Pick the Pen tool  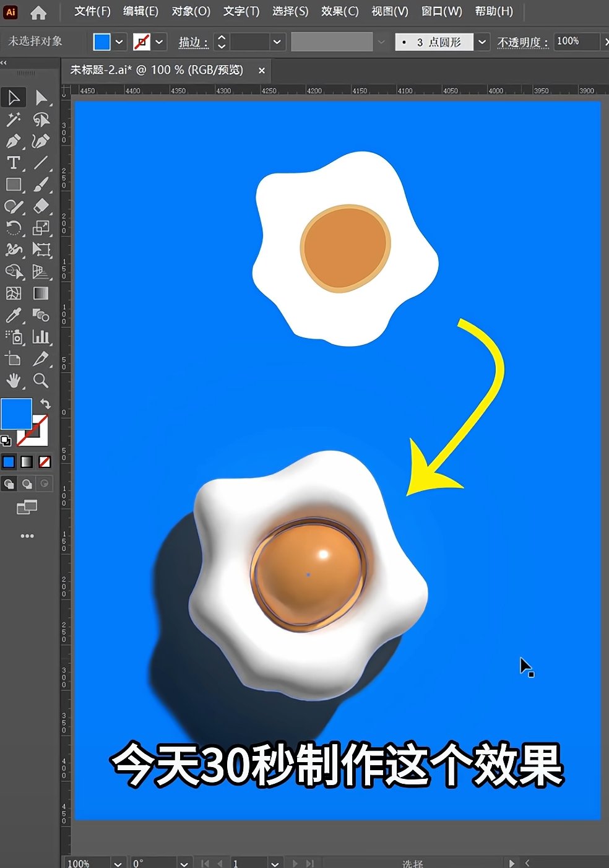point(13,141)
